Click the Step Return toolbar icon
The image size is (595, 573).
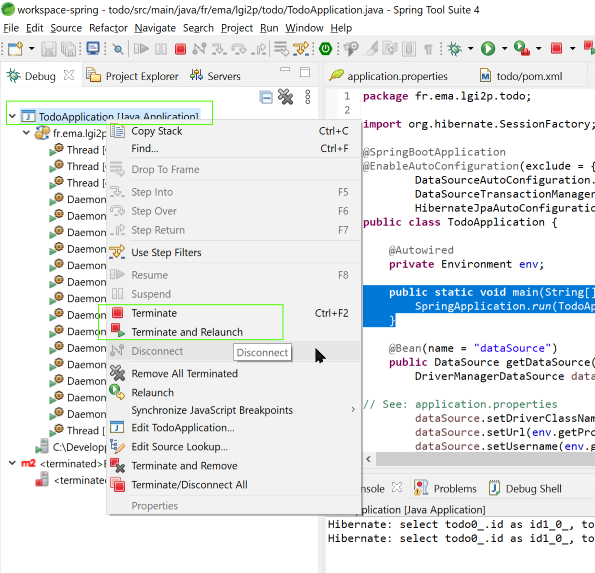point(259,49)
